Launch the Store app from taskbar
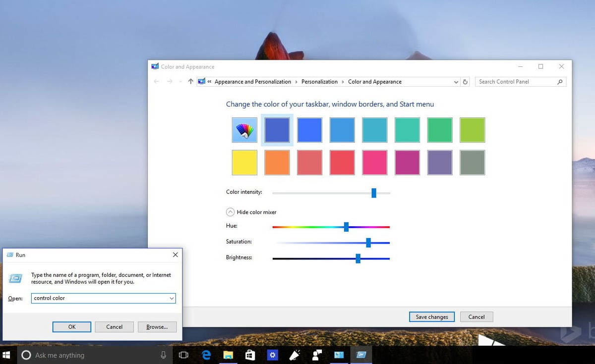Viewport: 595px width, 364px height. (x=250, y=355)
